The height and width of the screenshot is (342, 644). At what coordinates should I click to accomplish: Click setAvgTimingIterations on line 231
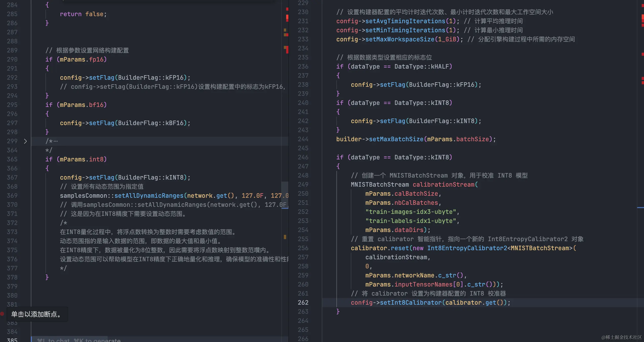[405, 21]
